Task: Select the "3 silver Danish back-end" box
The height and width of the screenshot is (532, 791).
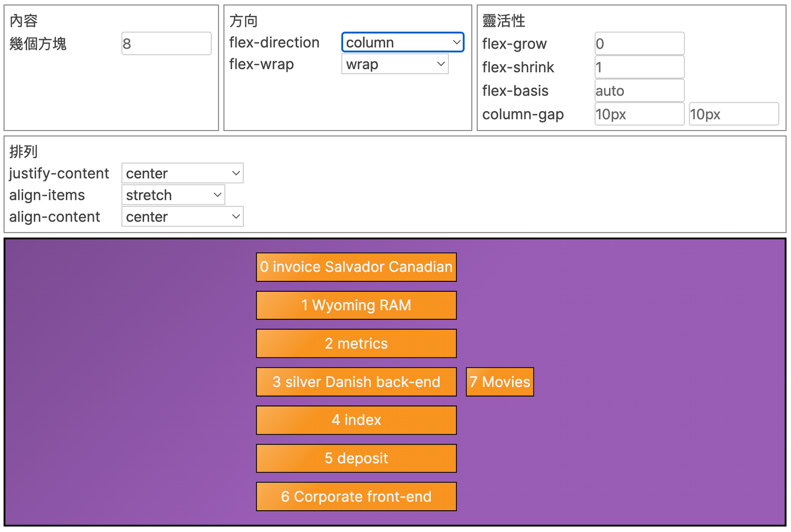Action: 356,382
